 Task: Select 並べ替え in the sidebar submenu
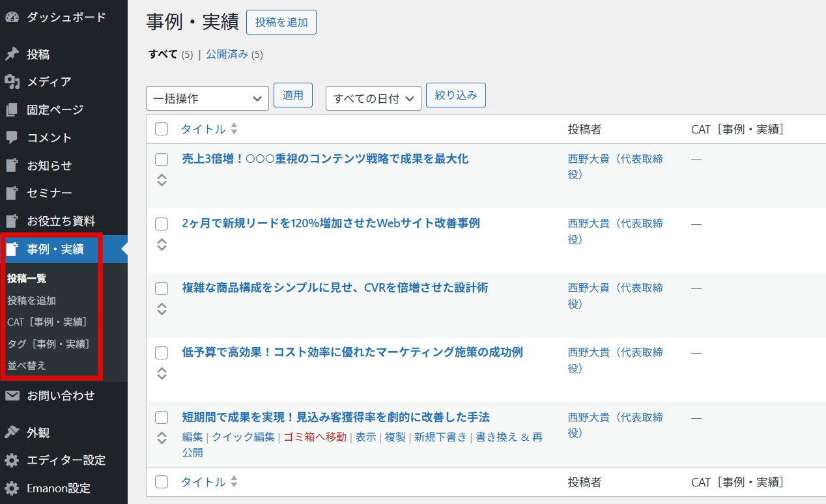click(x=27, y=365)
